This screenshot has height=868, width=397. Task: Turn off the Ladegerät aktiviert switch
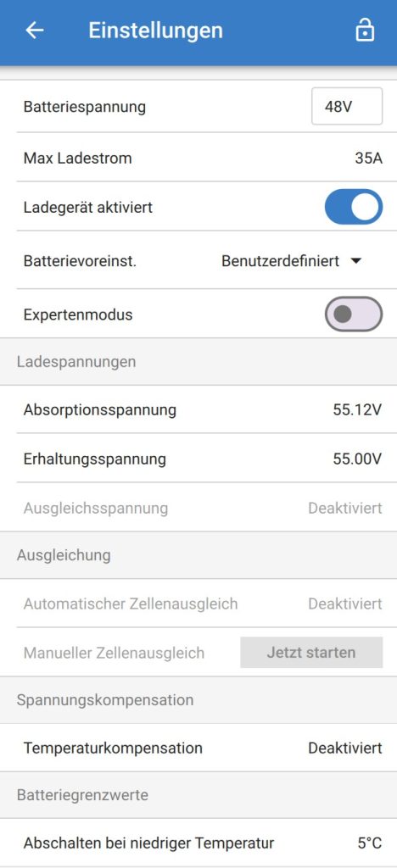tap(353, 207)
